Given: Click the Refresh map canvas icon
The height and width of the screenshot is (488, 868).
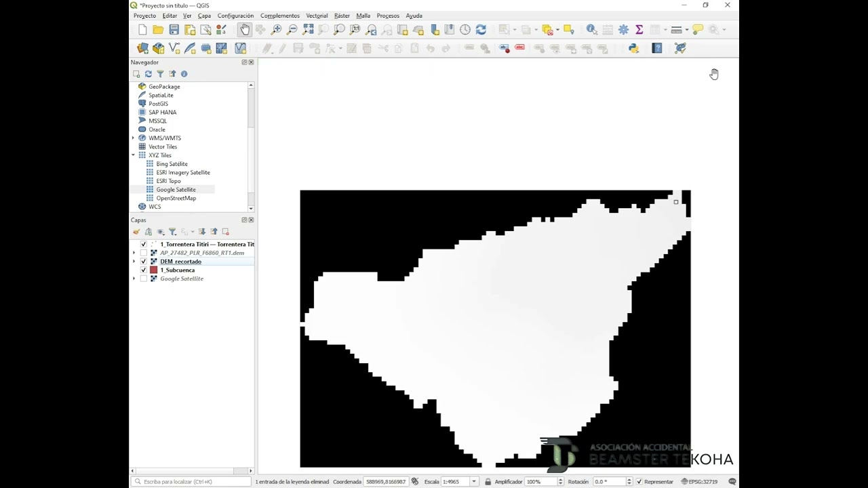Looking at the screenshot, I should (481, 30).
